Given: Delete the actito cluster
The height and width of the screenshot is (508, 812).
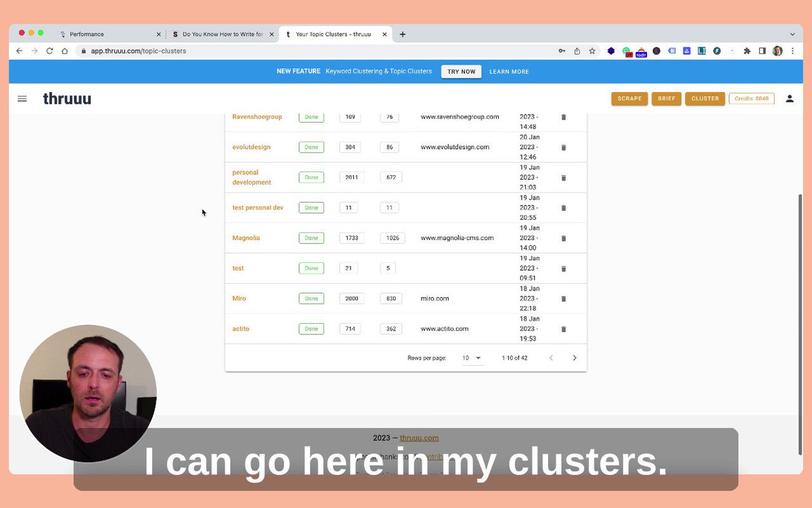Looking at the screenshot, I should tap(564, 329).
